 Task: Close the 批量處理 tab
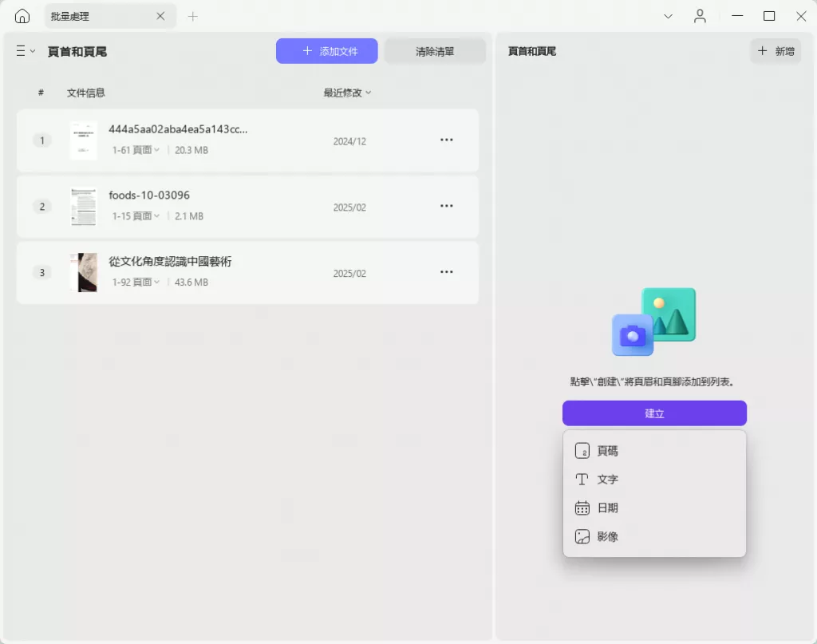click(160, 16)
